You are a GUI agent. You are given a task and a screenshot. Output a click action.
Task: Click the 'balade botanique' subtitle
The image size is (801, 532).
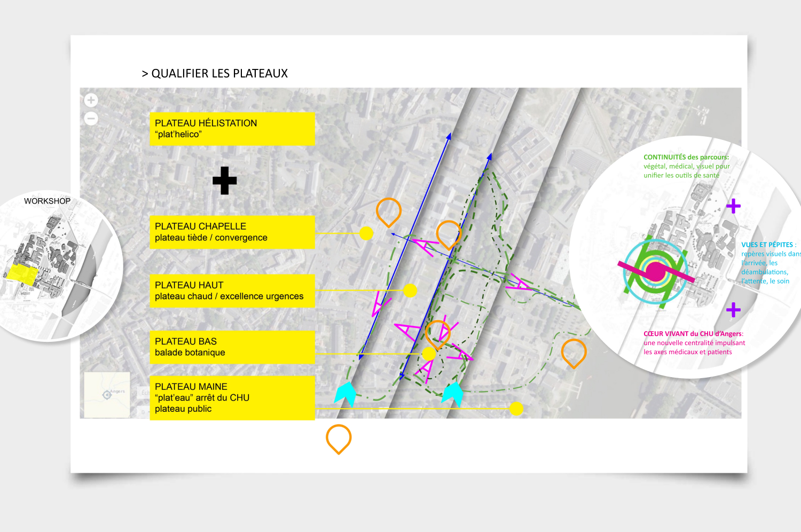(x=190, y=353)
